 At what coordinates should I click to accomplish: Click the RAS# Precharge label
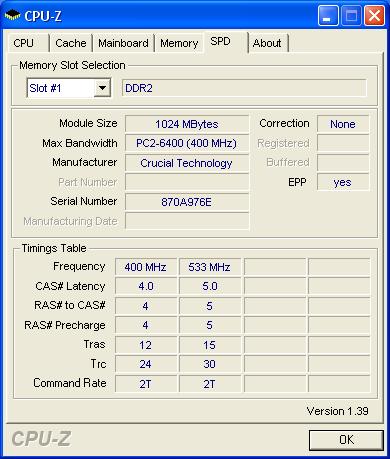[65, 325]
